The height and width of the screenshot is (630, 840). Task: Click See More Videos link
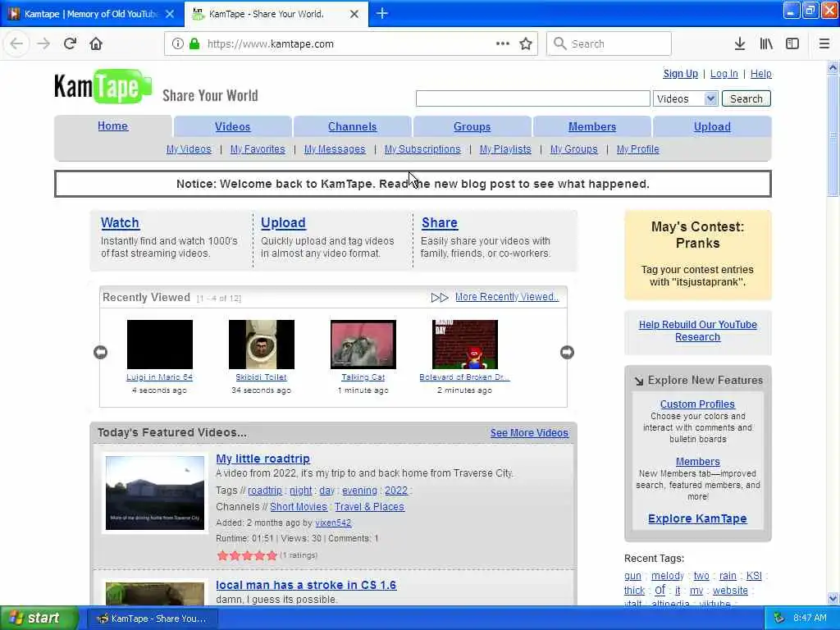(x=529, y=433)
